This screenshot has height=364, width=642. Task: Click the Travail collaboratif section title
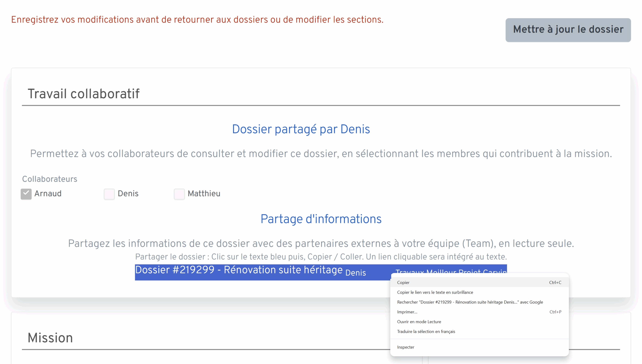[83, 94]
